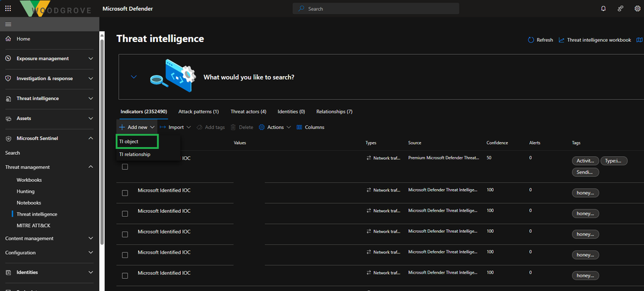Open Notebooks in the sidebar
Screen dimensions: 644x291
tap(29, 203)
